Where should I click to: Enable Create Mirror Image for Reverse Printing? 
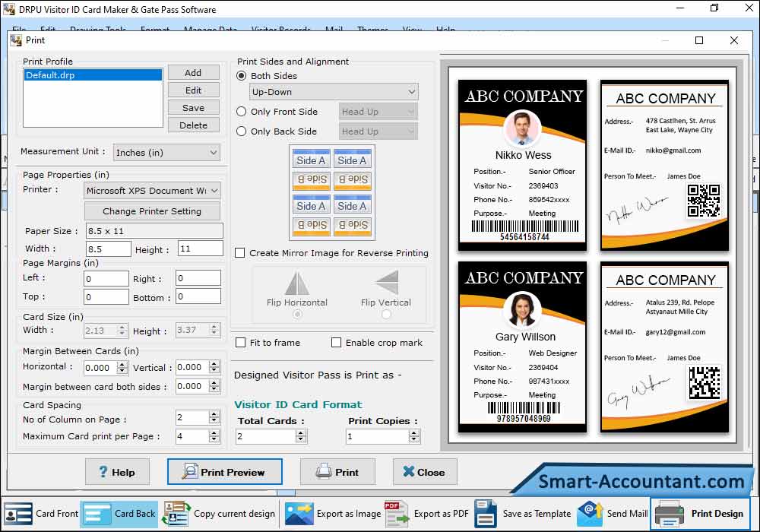click(x=240, y=253)
